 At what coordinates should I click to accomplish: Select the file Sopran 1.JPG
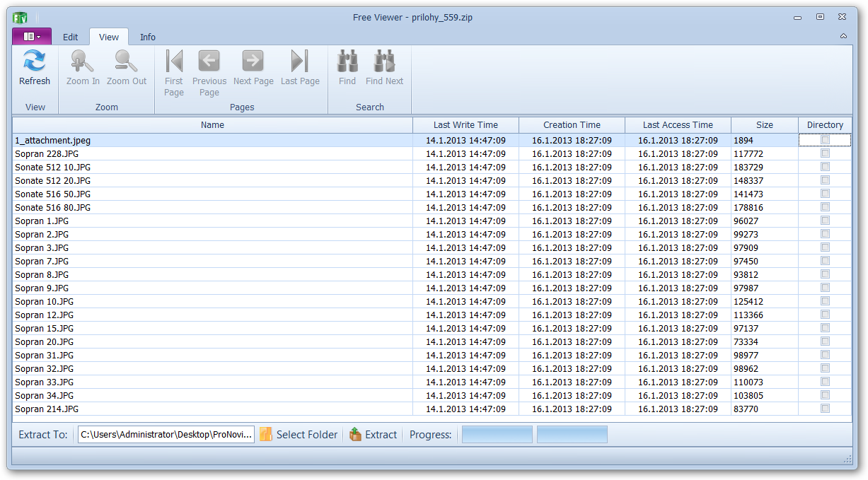pos(42,221)
